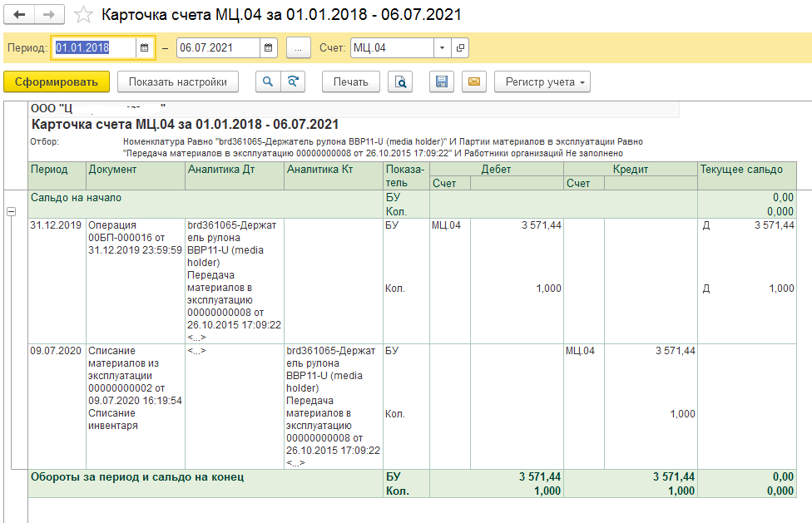Click the Сформировать button

[57, 81]
